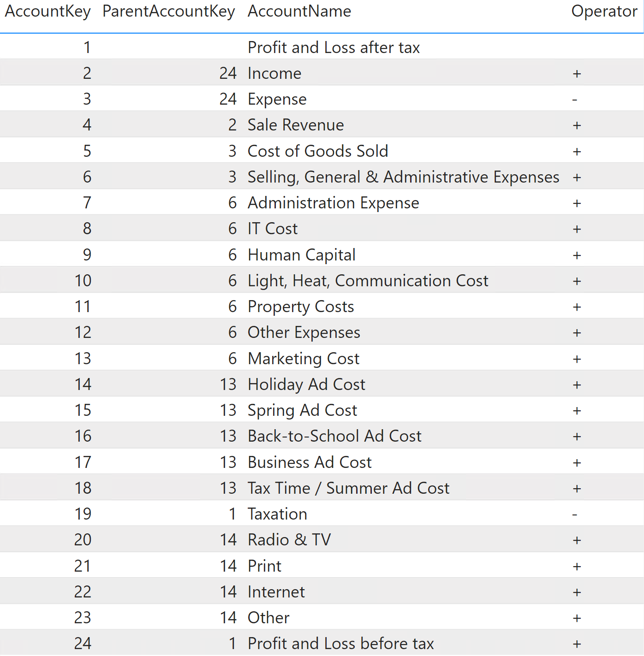Click AccountKey value 24
The image size is (644, 656).
click(83, 644)
